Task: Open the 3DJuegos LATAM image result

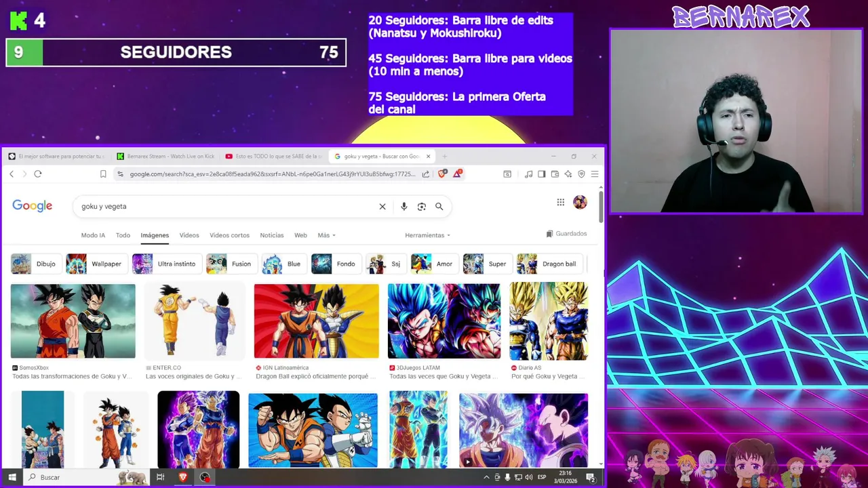Action: tap(444, 321)
